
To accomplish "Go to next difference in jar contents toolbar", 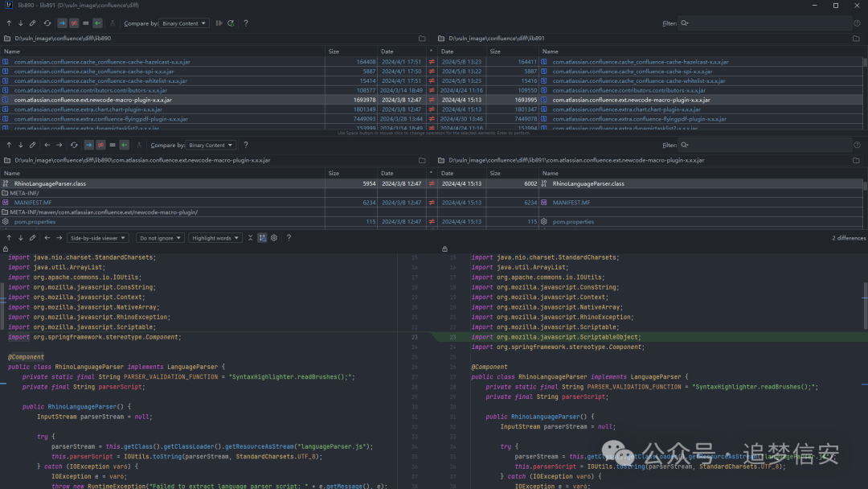I will [x=20, y=145].
